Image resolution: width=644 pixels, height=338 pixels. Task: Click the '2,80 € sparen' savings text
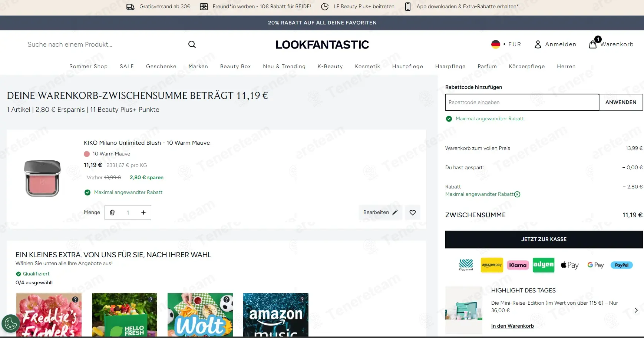146,178
